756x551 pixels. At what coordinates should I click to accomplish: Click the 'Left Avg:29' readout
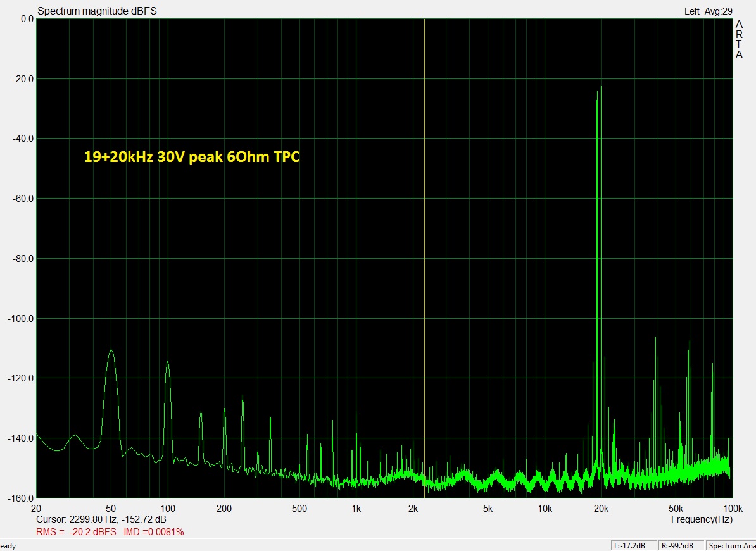coord(709,11)
